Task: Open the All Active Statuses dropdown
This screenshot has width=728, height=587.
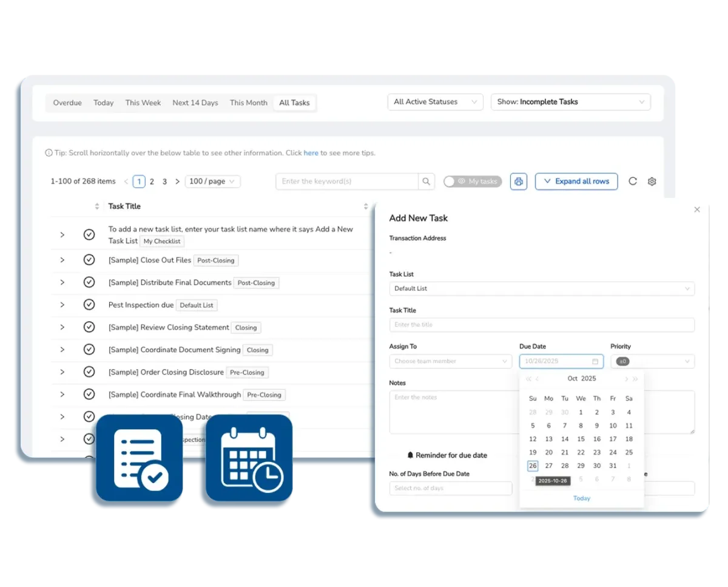Action: coord(436,102)
